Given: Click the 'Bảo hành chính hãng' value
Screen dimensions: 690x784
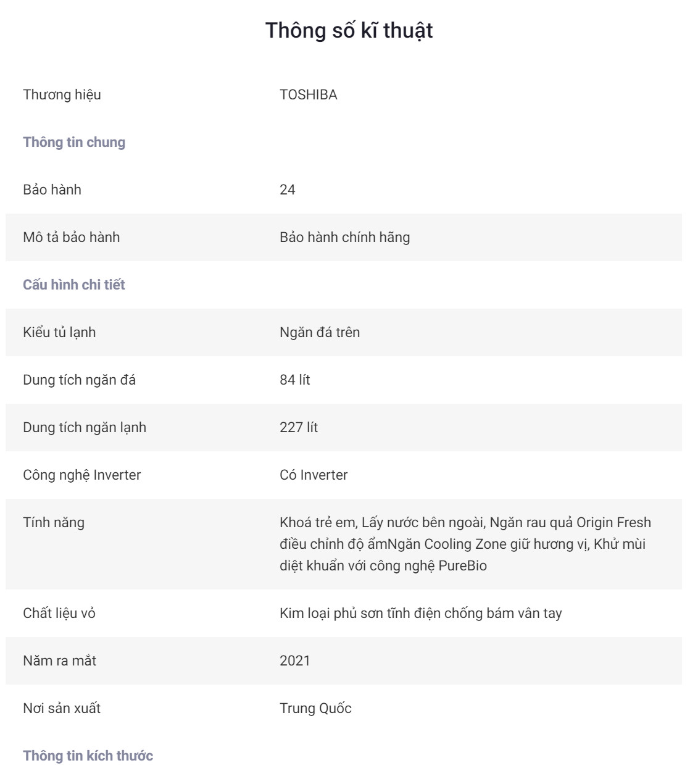Looking at the screenshot, I should (344, 237).
